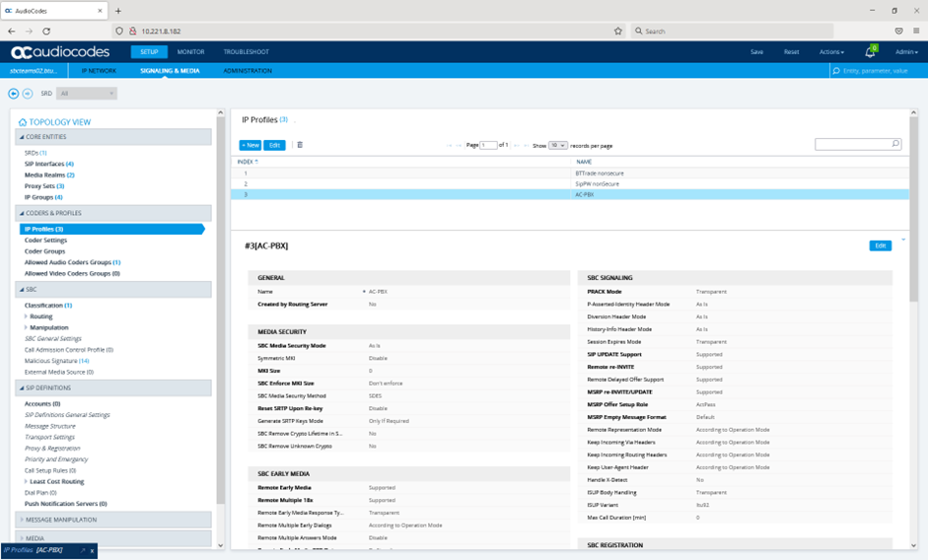Open IP Groups (4) in sidebar

(43, 198)
